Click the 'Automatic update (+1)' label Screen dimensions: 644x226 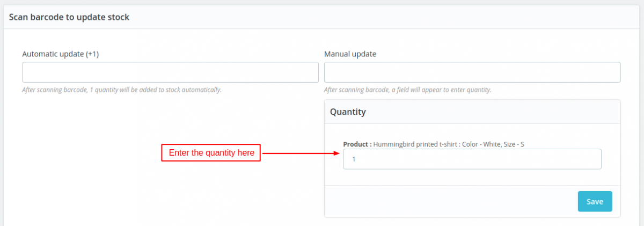[x=60, y=54]
